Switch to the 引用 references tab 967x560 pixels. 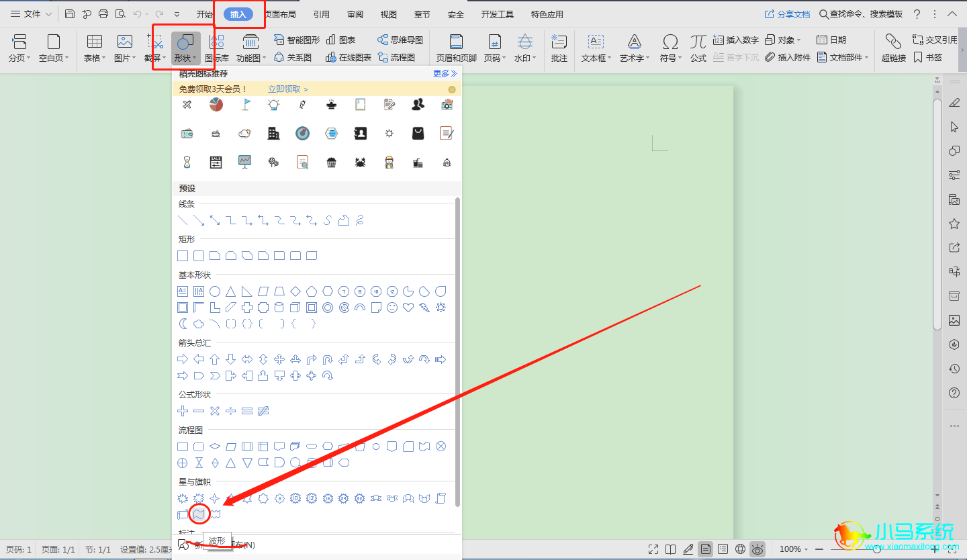tap(321, 14)
